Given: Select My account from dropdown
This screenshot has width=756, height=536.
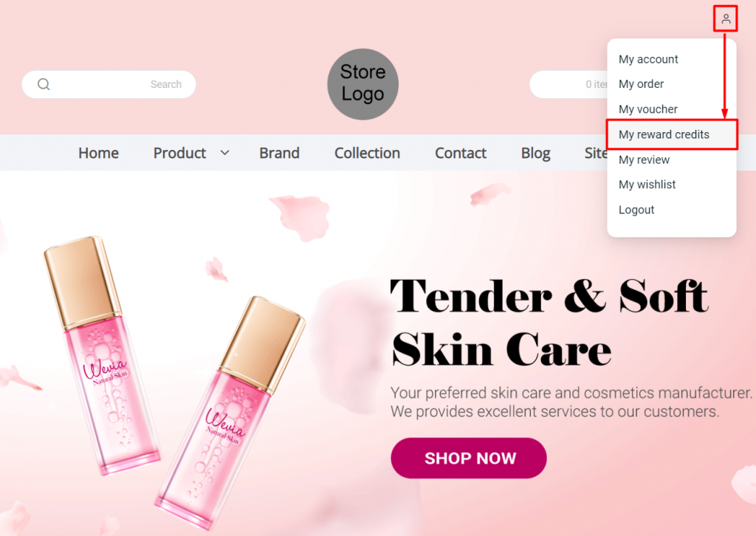Looking at the screenshot, I should pos(648,59).
